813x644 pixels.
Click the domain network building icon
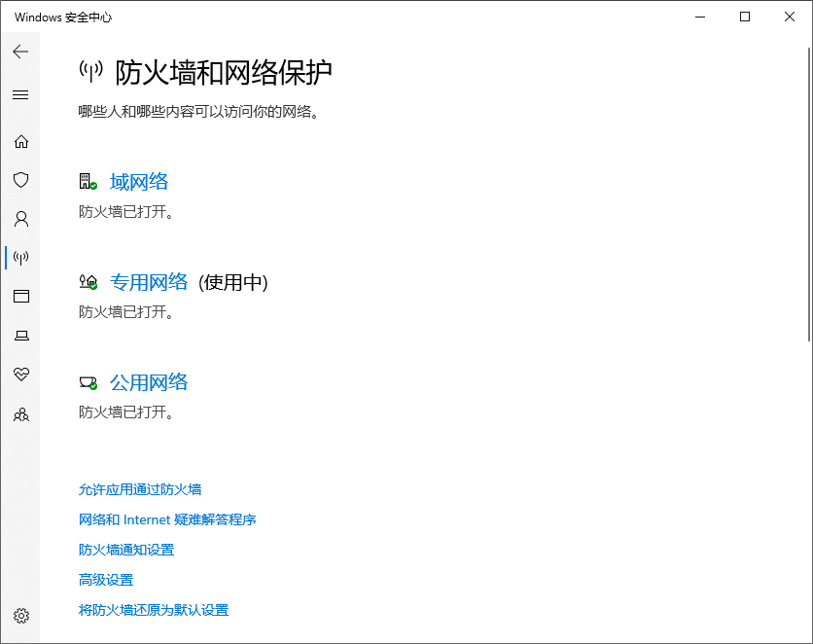(88, 182)
